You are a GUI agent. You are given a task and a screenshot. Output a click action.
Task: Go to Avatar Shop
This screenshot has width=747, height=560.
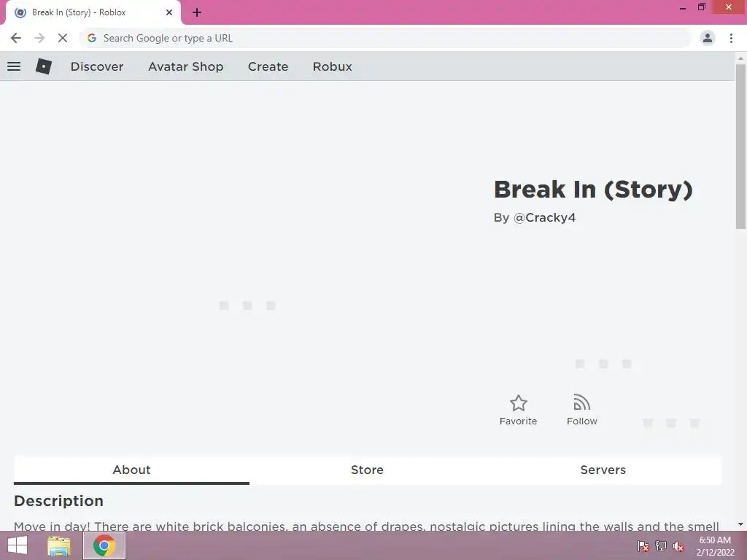186,66
